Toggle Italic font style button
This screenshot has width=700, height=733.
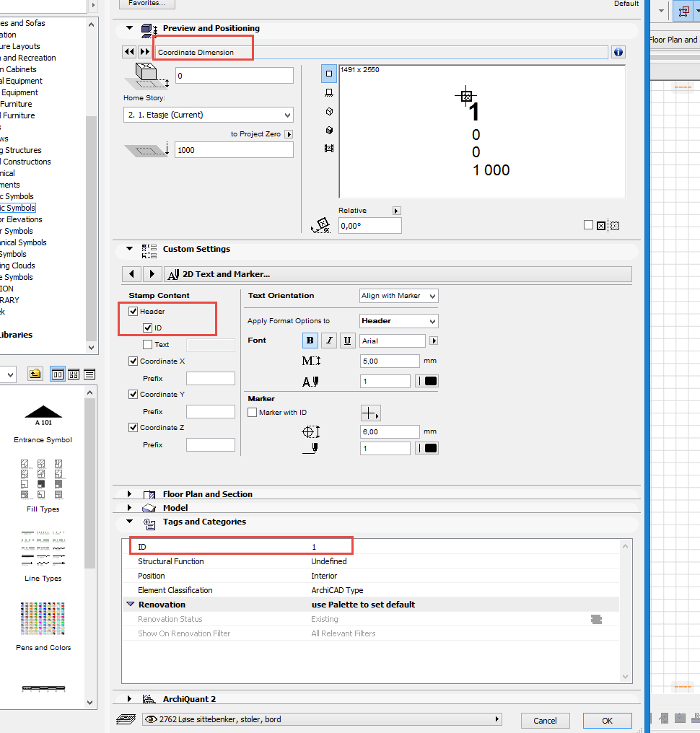click(329, 341)
